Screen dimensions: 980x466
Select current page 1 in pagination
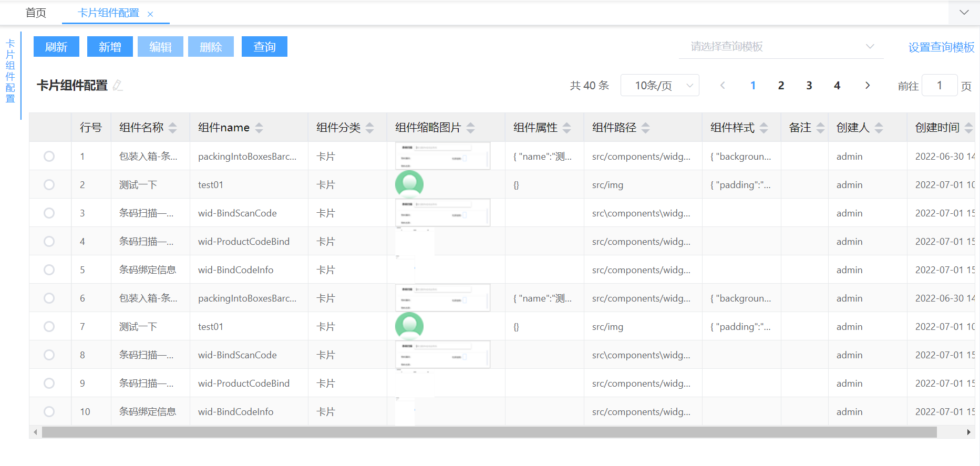(753, 85)
